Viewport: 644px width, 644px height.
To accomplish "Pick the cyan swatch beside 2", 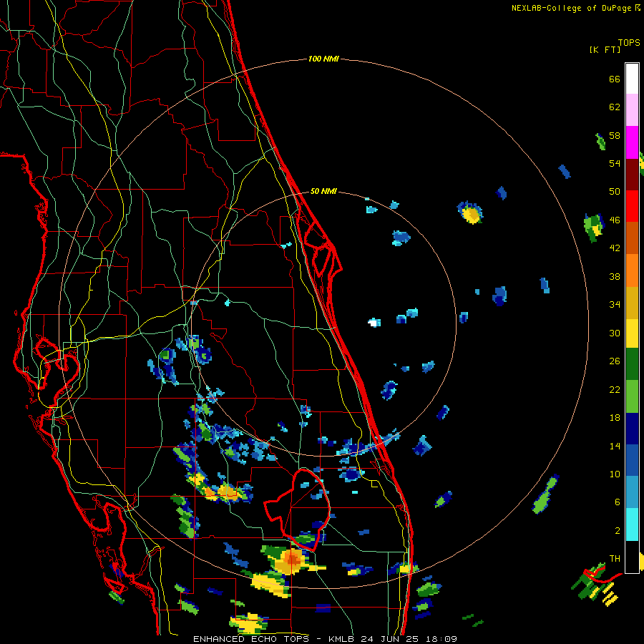I will [632, 525].
